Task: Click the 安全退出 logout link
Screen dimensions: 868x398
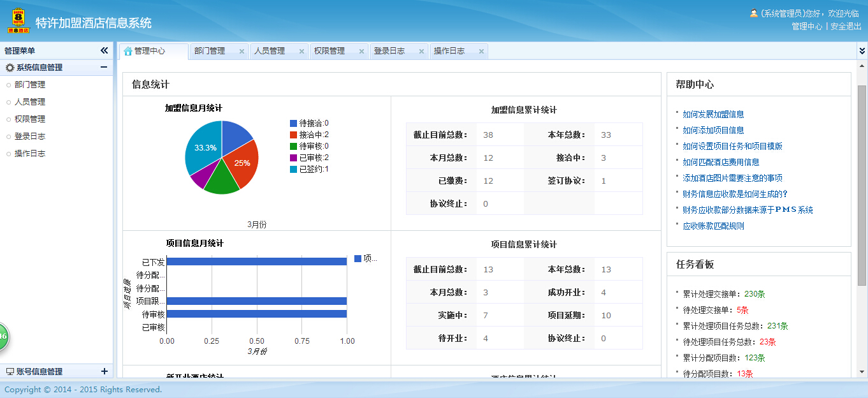Action: point(846,27)
